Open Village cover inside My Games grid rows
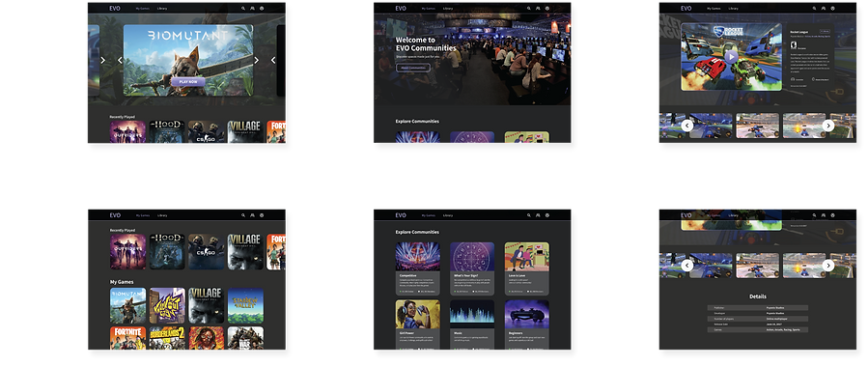868x367 pixels. tap(206, 305)
